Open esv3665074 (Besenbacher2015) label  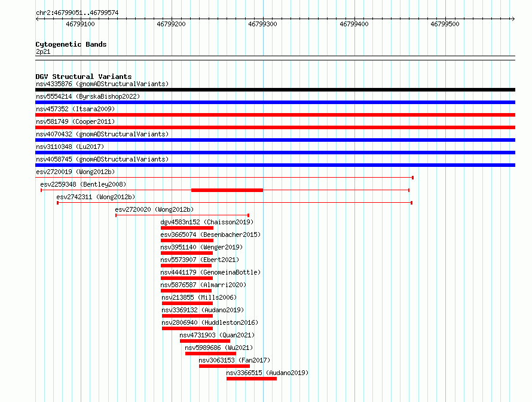click(x=210, y=234)
